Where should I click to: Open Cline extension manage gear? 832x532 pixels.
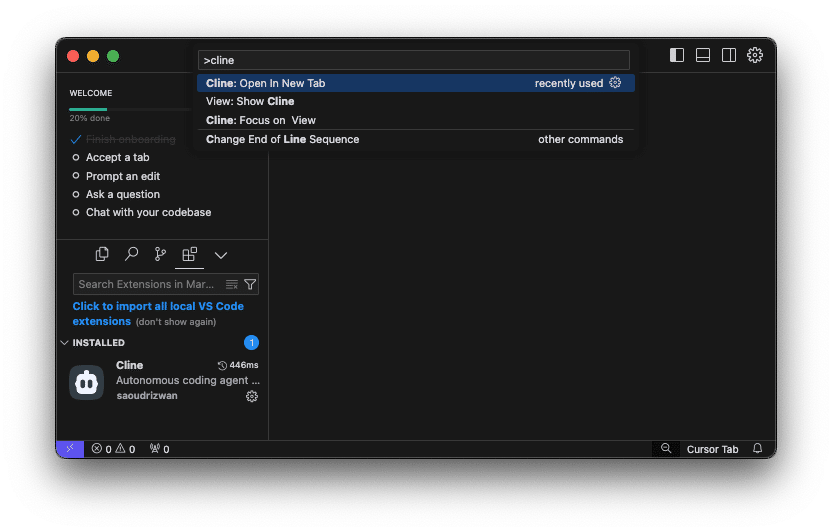(252, 396)
